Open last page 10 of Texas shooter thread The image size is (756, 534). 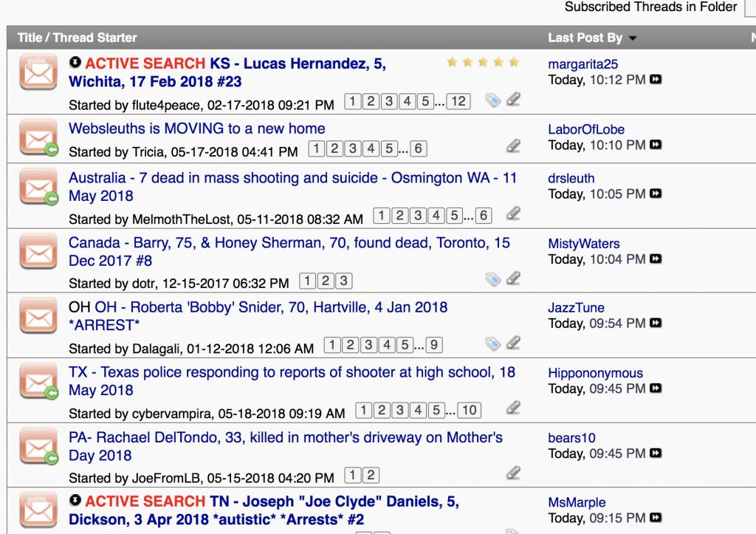[470, 410]
